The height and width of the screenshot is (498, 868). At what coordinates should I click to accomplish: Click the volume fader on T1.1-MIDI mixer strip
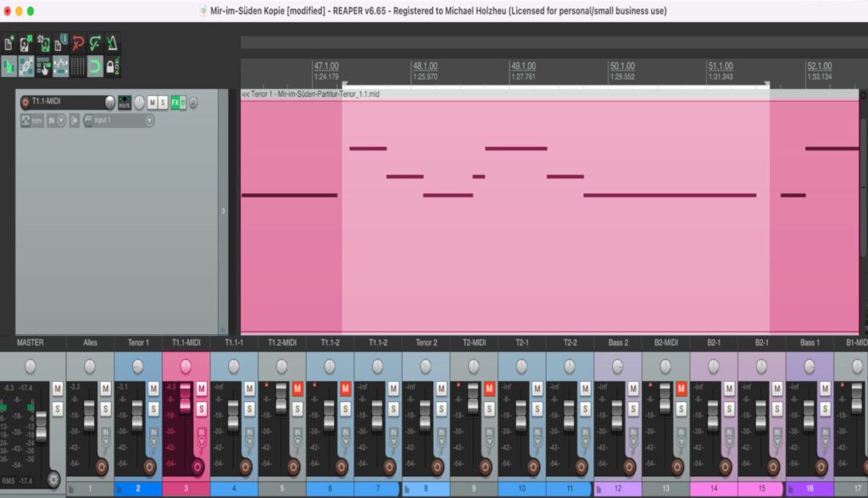[x=186, y=398]
